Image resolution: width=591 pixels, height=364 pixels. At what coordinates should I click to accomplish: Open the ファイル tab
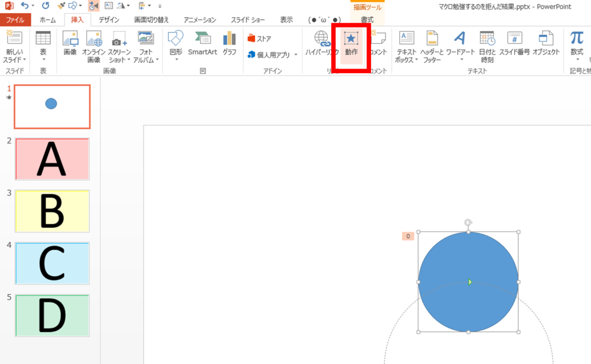click(x=15, y=20)
